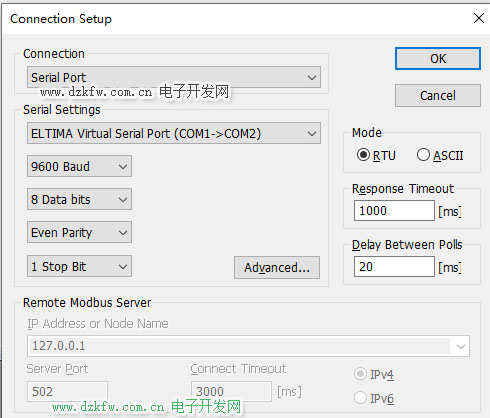Expand the 8 Data bits dropdown
This screenshot has height=418, width=490.
(79, 199)
